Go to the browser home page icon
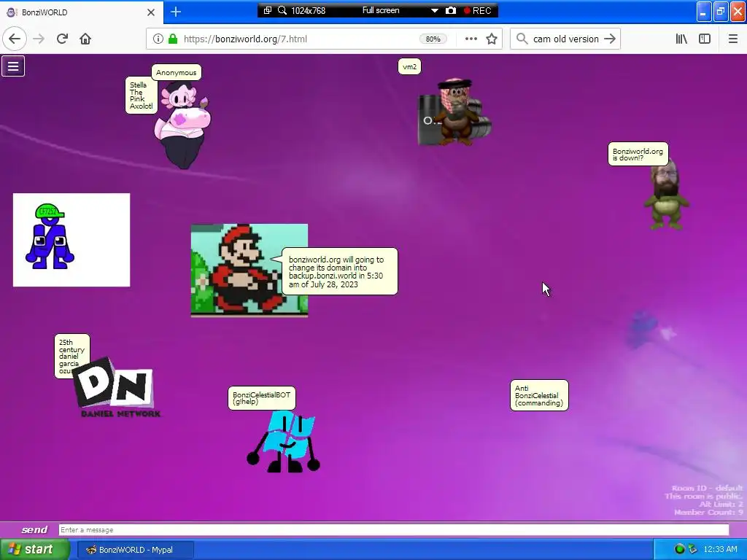This screenshot has width=747, height=560. pyautogui.click(x=85, y=39)
